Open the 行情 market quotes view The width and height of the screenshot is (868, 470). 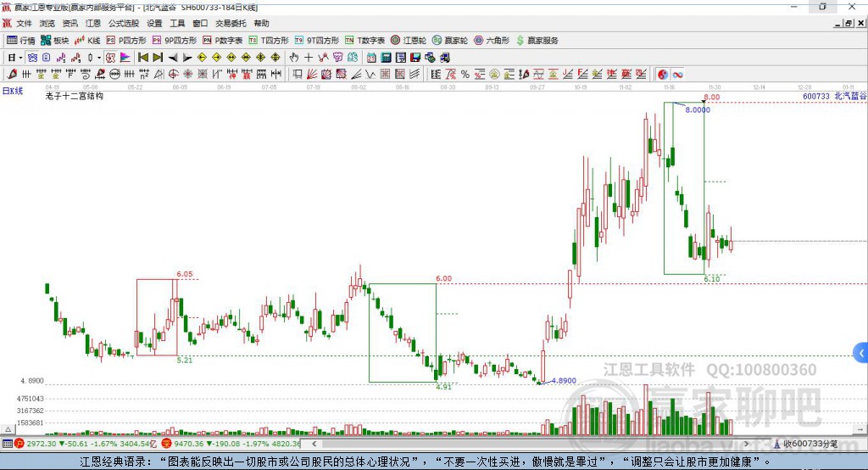[21, 41]
